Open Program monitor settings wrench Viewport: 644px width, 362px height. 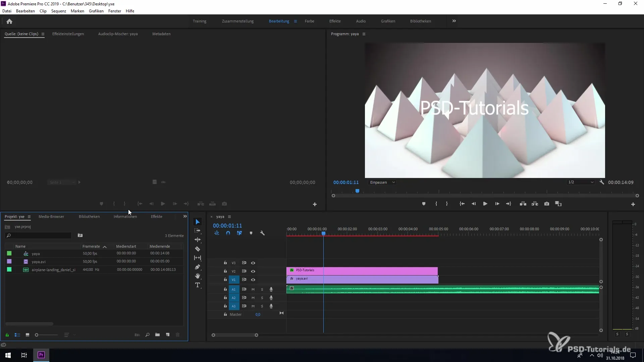click(x=602, y=182)
